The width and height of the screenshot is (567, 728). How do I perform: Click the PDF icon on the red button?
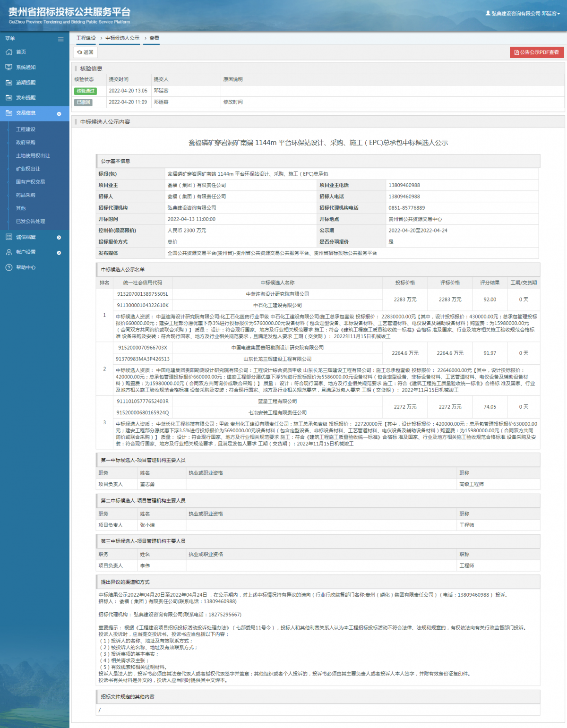(516, 52)
